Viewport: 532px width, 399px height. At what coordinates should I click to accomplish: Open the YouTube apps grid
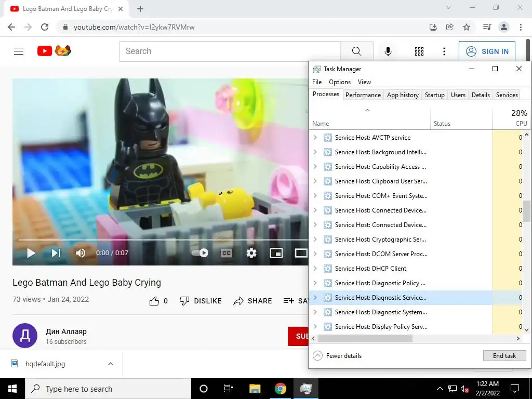[x=419, y=51]
